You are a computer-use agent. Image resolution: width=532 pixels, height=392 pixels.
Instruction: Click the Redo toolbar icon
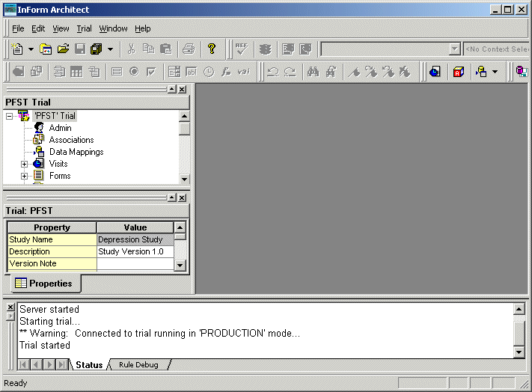(290, 72)
